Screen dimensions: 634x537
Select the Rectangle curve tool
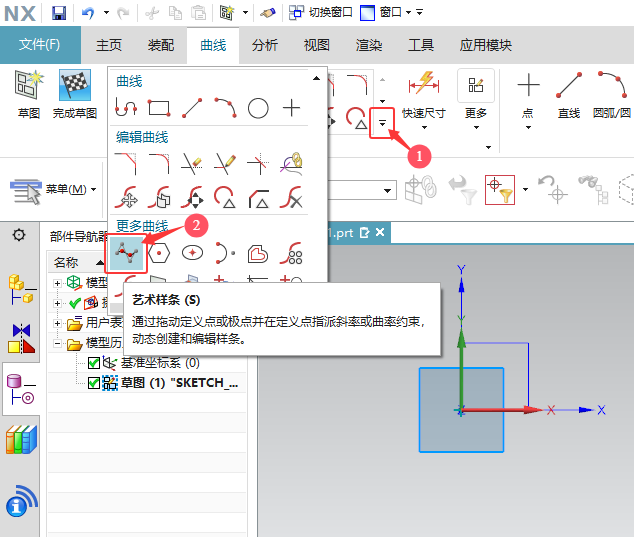(x=159, y=108)
